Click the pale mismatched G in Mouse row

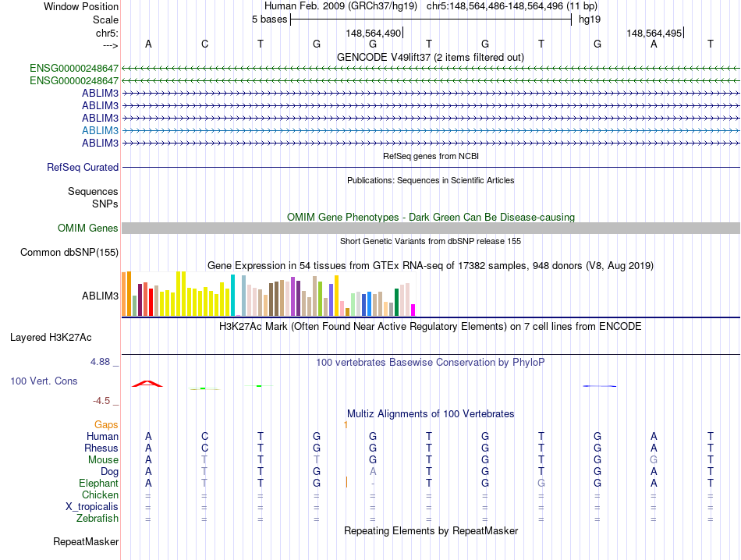click(x=654, y=459)
